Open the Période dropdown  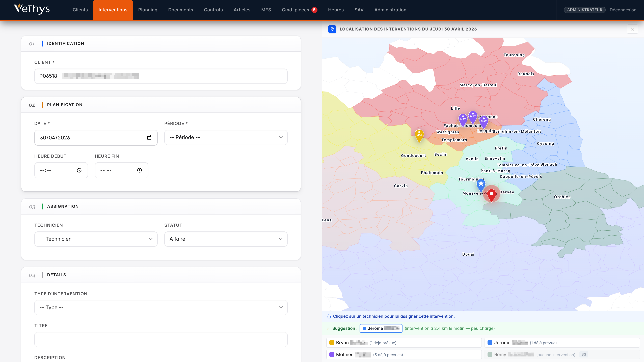[x=226, y=137]
